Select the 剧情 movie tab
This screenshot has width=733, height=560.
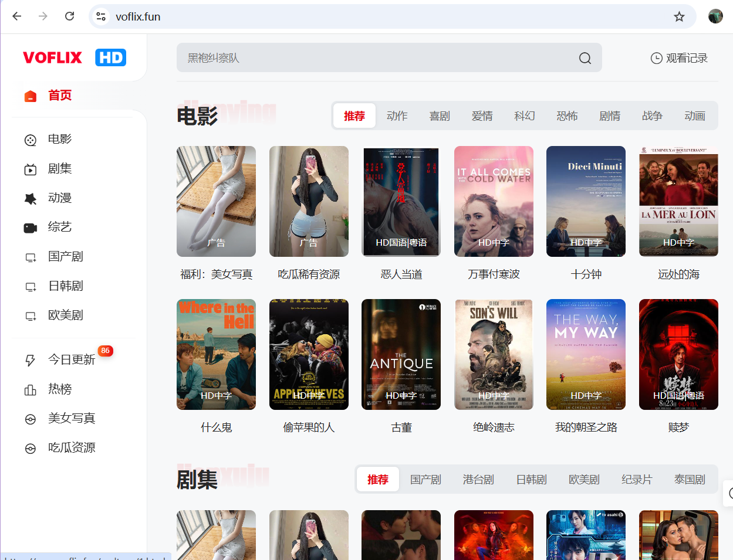610,116
